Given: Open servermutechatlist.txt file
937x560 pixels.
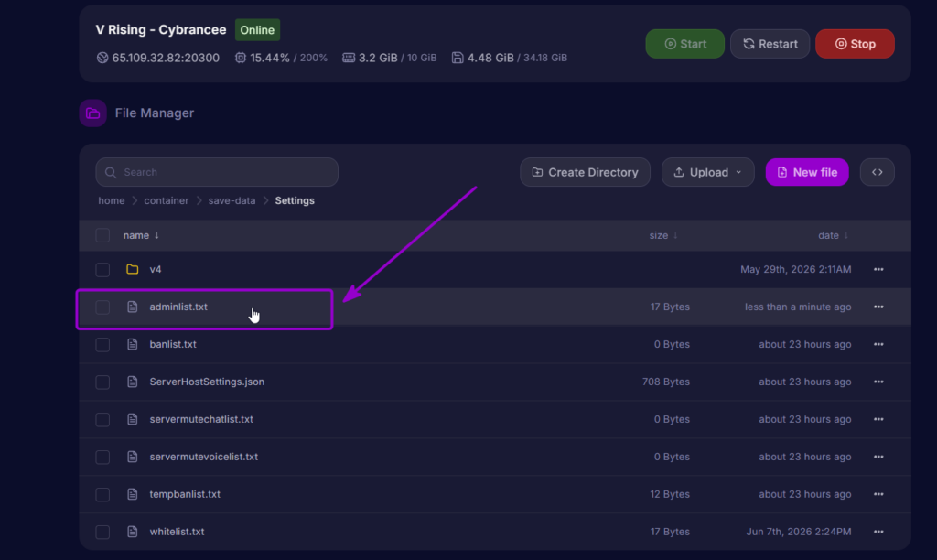Looking at the screenshot, I should pos(201,419).
